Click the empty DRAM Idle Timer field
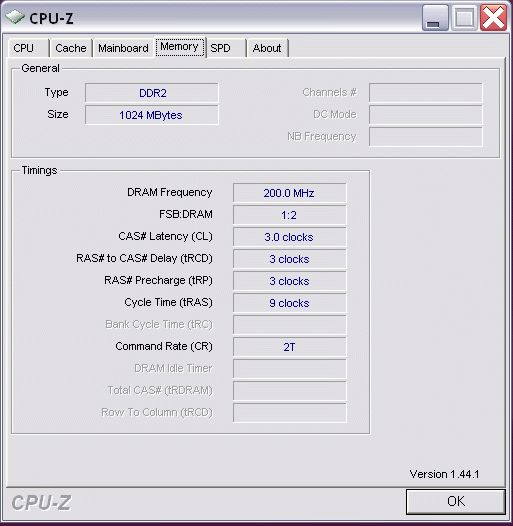 pos(290,369)
